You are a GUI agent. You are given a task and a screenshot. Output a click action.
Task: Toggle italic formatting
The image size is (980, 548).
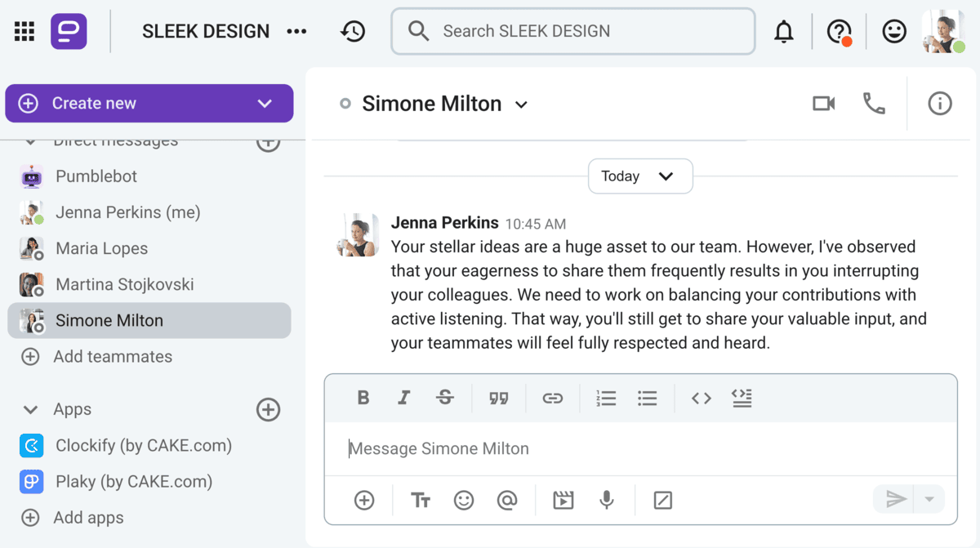coord(403,399)
